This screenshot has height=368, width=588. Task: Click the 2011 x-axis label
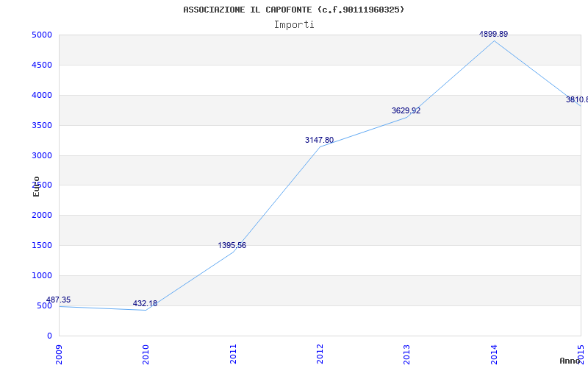(233, 354)
